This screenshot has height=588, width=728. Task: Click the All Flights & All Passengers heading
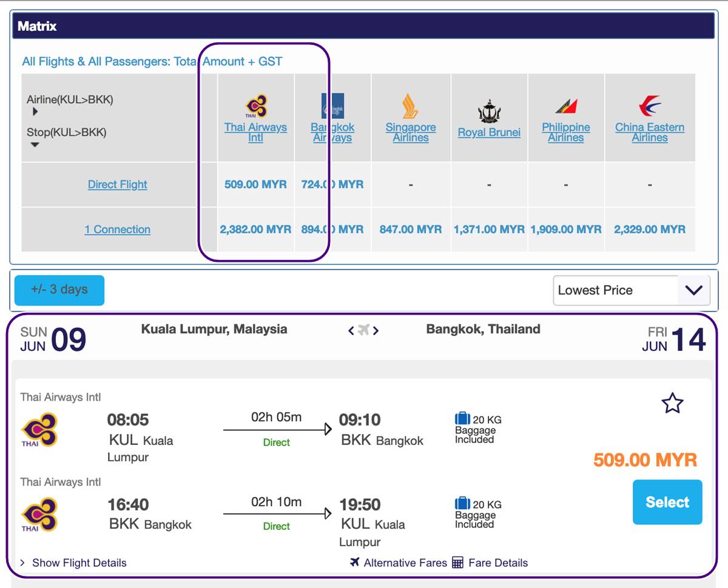pyautogui.click(x=152, y=61)
